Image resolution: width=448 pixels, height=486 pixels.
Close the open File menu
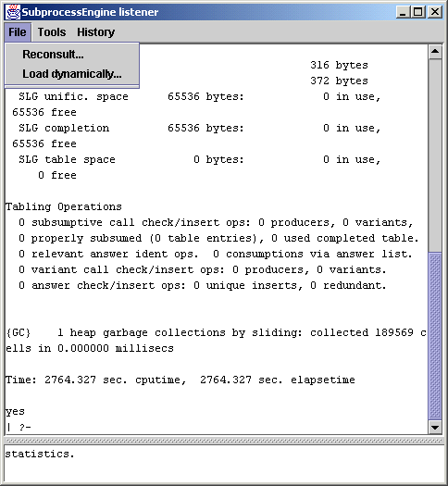[18, 32]
